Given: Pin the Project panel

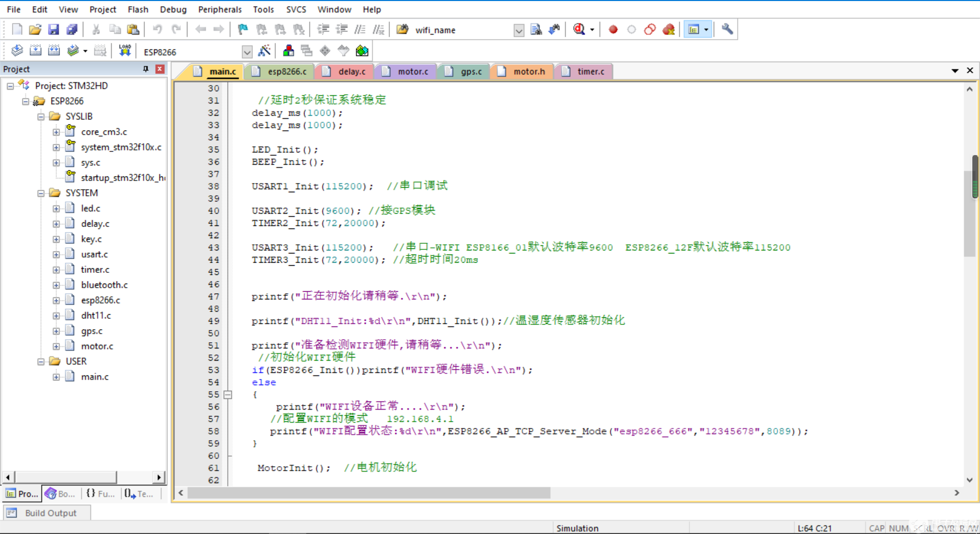Looking at the screenshot, I should pyautogui.click(x=145, y=69).
